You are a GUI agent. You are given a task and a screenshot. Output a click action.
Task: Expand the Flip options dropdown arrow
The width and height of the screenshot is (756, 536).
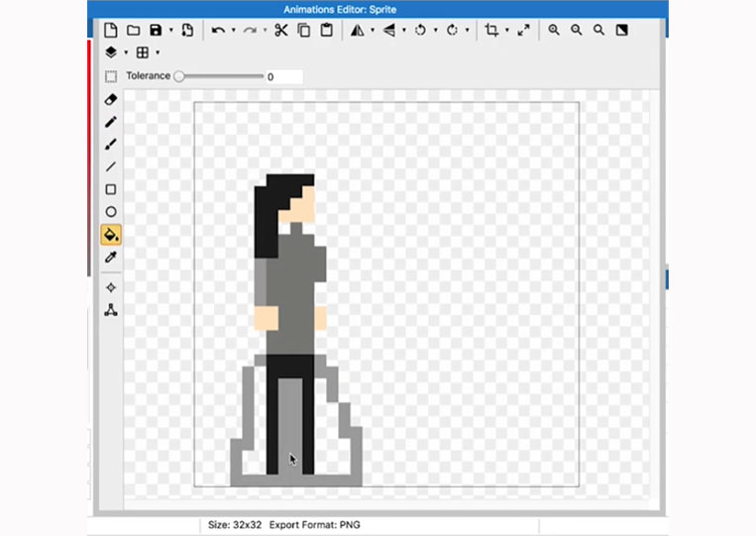(404, 31)
